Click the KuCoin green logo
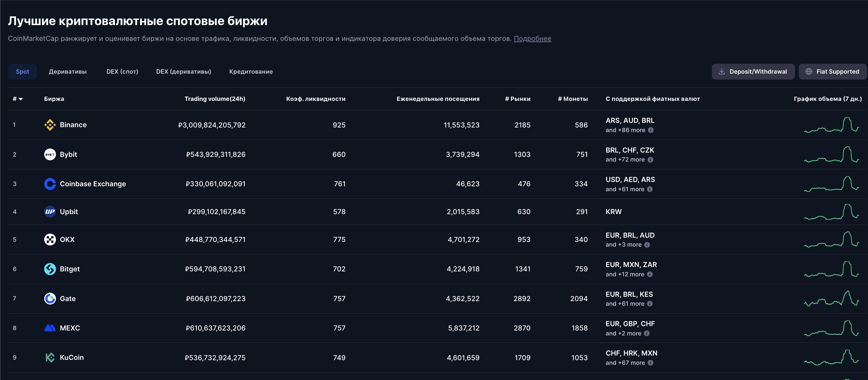This screenshot has height=380, width=868. tap(50, 357)
